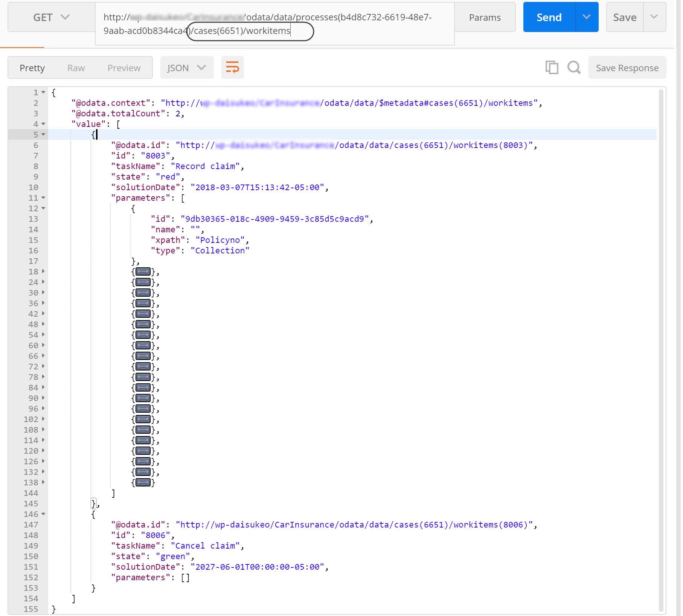Image resolution: width=683 pixels, height=616 pixels.
Task: Expand the folded object on line 54
Action: (143, 335)
